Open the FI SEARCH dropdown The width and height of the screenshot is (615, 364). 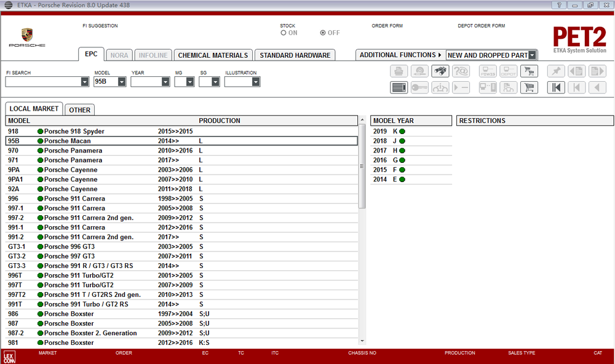tap(85, 82)
